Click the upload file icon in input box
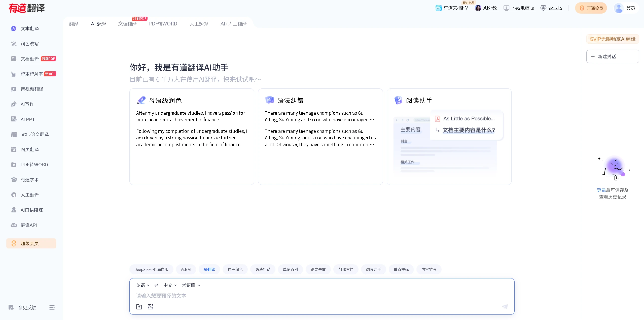Image resolution: width=644 pixels, height=320 pixels. (139, 307)
